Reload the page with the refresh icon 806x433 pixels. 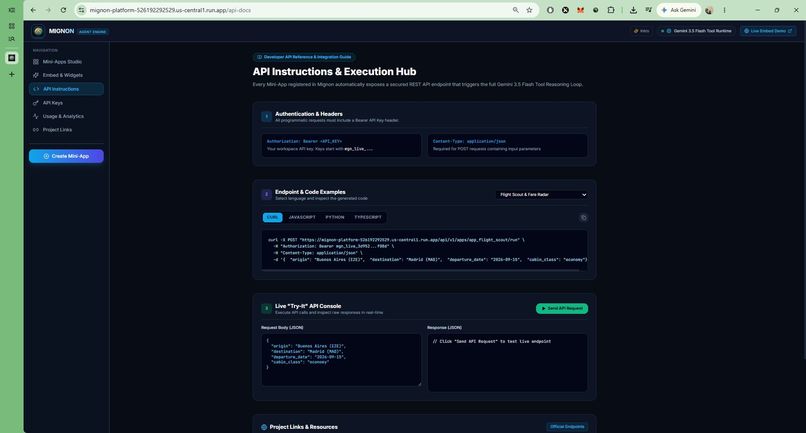click(x=63, y=10)
